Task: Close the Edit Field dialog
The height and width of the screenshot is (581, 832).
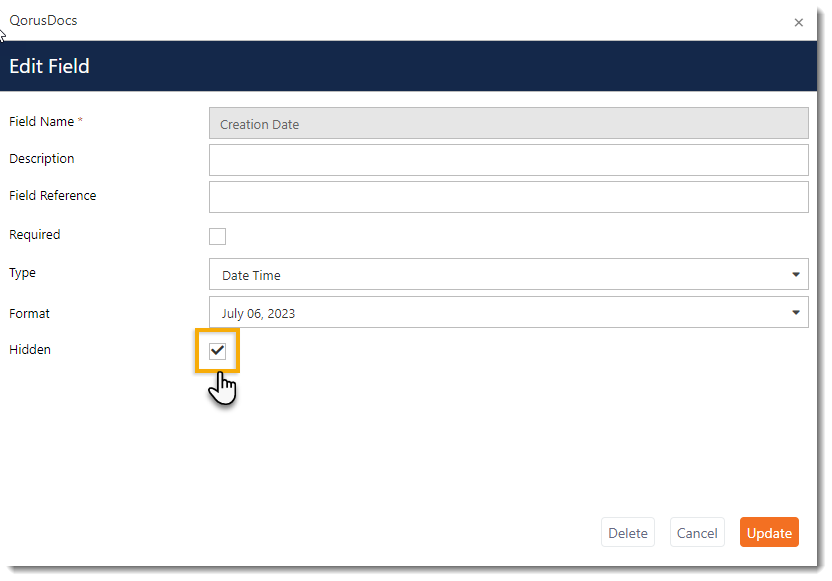Action: pos(798,22)
